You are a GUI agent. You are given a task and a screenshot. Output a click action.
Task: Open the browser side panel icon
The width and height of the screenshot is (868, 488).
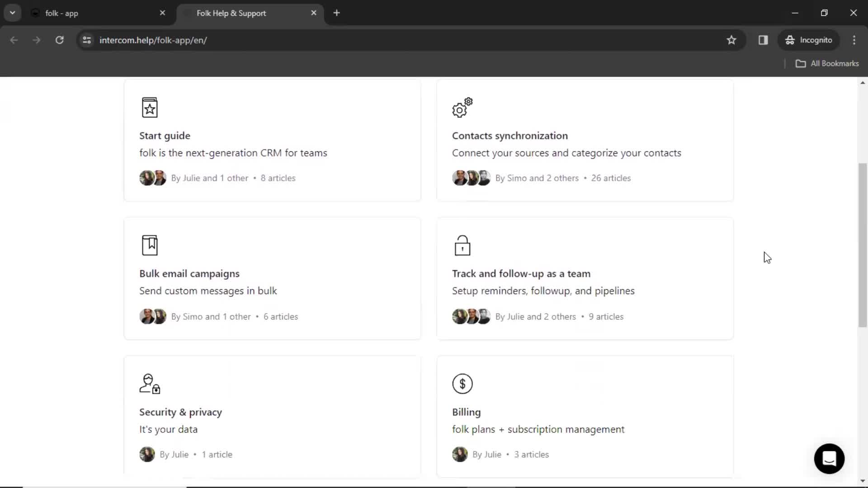(763, 40)
